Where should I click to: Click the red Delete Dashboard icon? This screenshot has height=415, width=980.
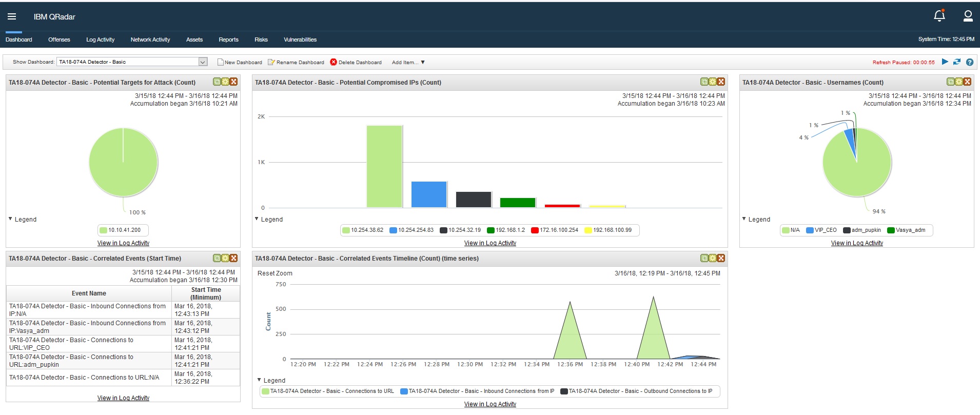pyautogui.click(x=334, y=62)
